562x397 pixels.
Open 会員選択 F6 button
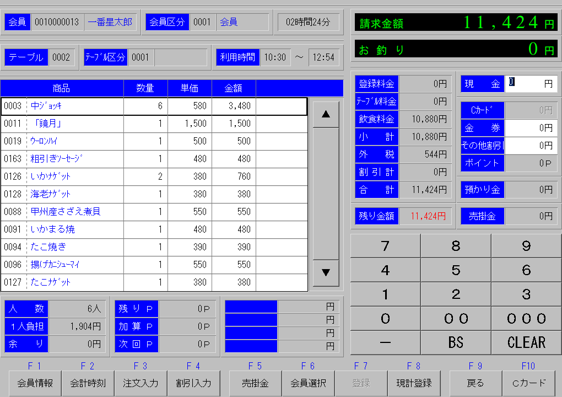point(308,383)
